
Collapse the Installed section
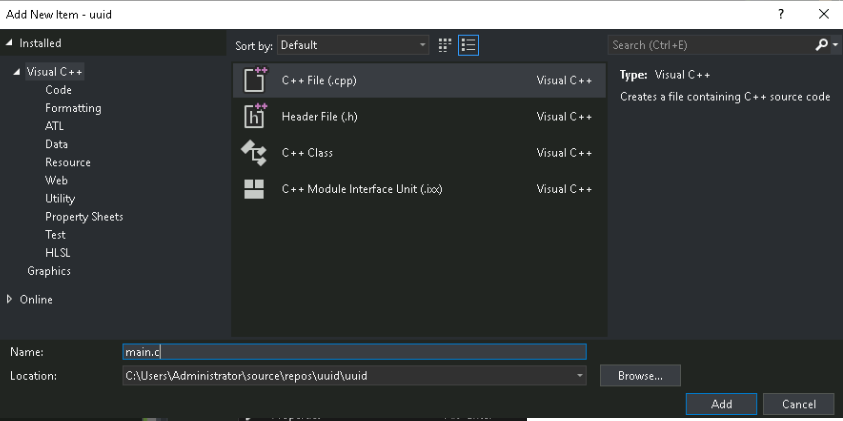9,43
